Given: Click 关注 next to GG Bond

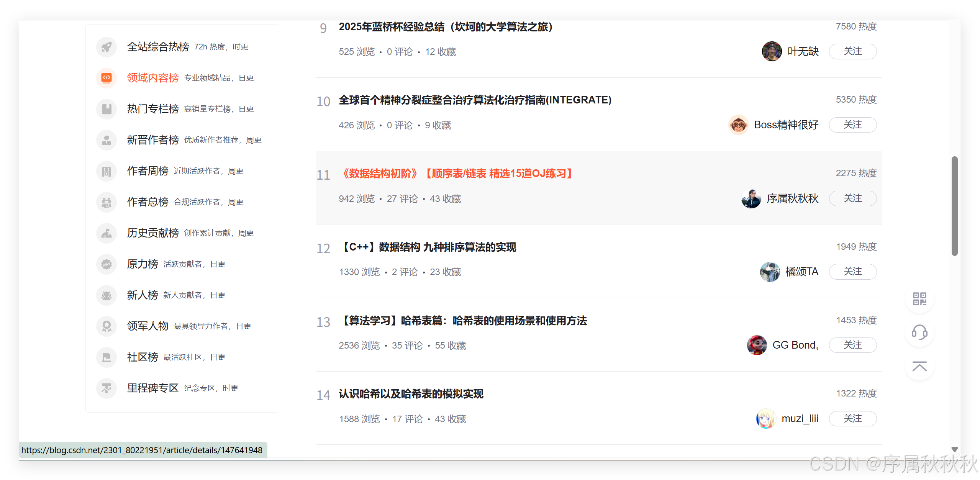Looking at the screenshot, I should pos(852,345).
